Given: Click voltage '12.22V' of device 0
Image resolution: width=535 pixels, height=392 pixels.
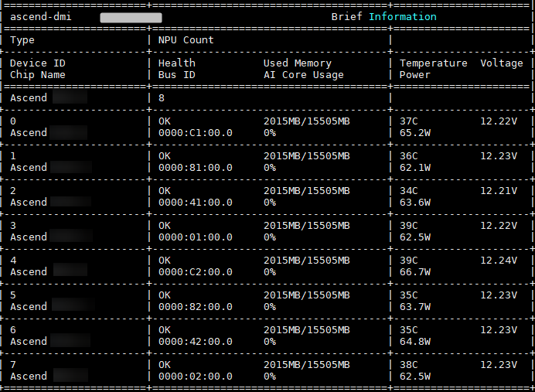Looking at the screenshot, I should click(499, 121).
